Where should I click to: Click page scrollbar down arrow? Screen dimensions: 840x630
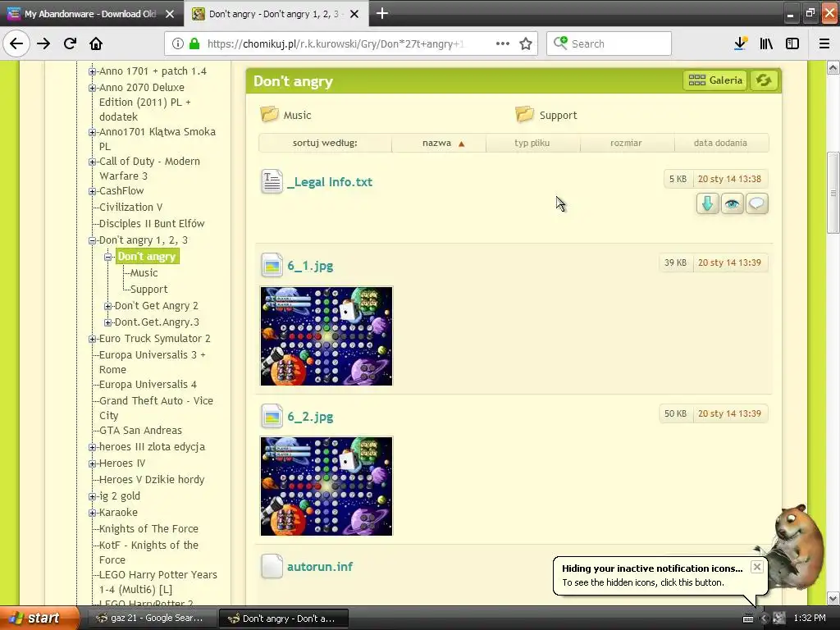click(833, 598)
